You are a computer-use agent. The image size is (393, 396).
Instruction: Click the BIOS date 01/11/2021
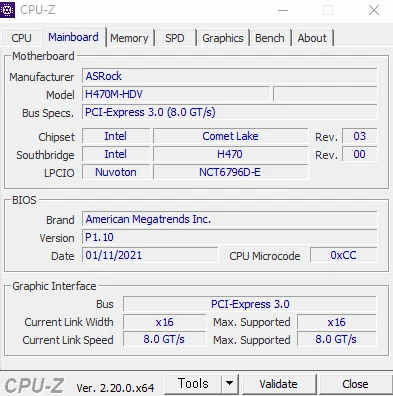coord(150,255)
